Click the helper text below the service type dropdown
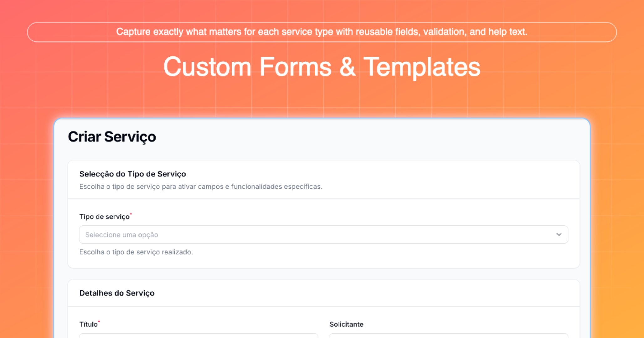The width and height of the screenshot is (644, 338). pyautogui.click(x=137, y=252)
